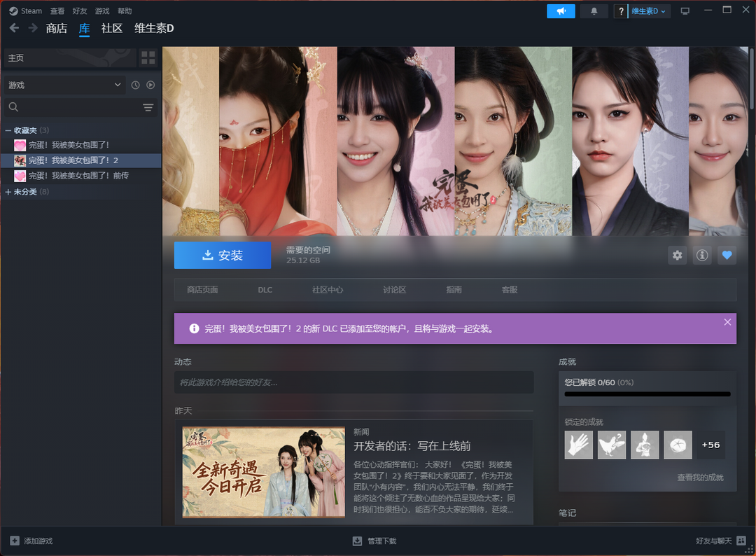Open the Steam menu

point(31,11)
